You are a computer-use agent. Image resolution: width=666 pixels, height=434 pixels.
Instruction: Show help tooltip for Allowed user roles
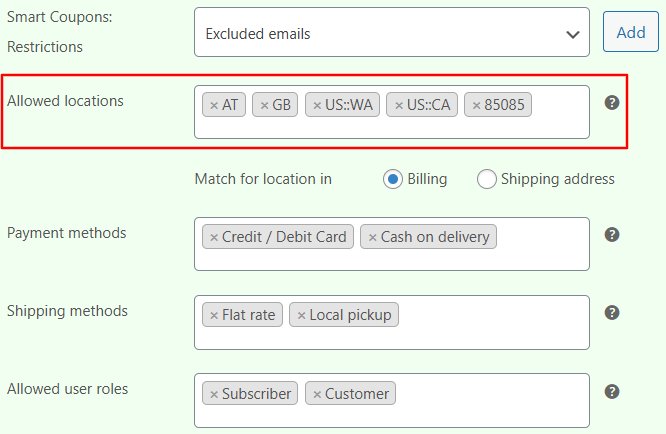612,391
